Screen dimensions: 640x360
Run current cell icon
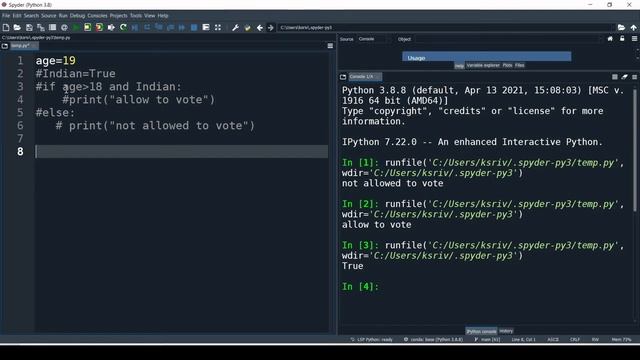(87, 27)
